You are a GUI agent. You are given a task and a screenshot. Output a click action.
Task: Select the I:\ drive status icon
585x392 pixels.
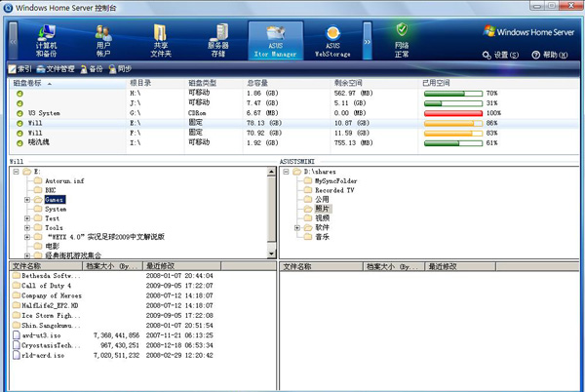(19, 143)
